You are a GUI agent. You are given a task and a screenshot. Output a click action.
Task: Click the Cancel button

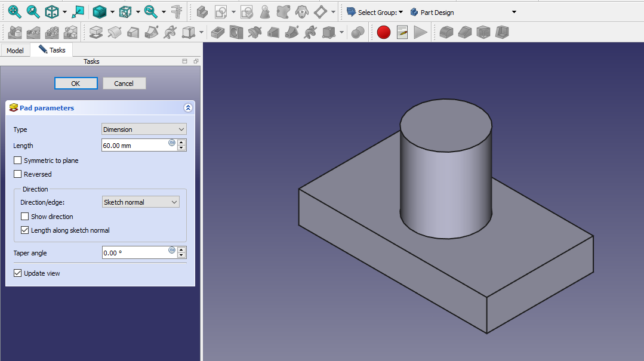[x=124, y=84]
